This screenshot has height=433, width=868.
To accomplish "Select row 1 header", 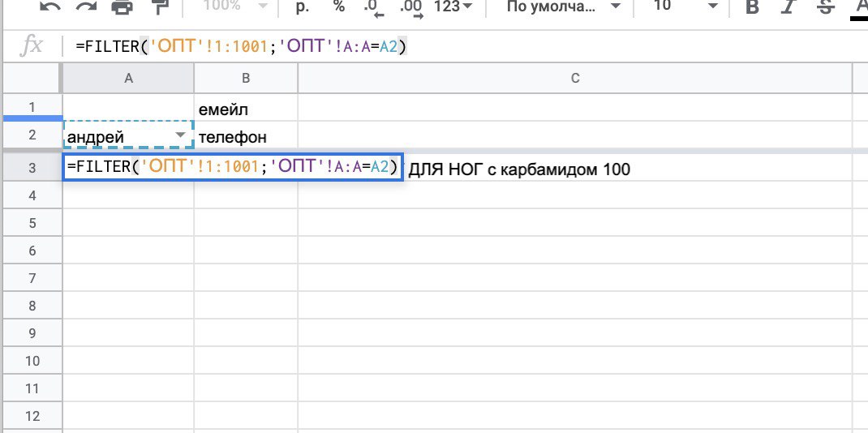I will (x=32, y=107).
